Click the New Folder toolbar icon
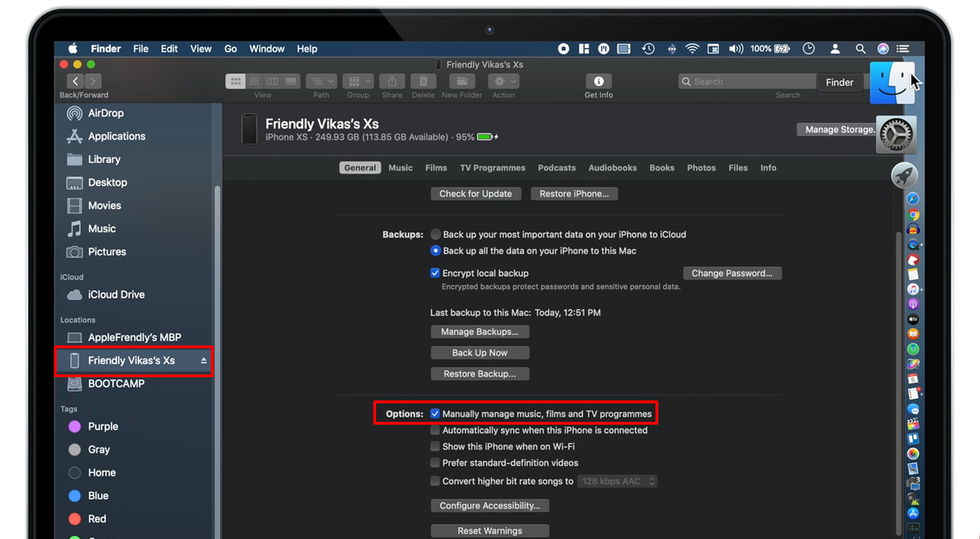This screenshot has height=539, width=980. (462, 81)
